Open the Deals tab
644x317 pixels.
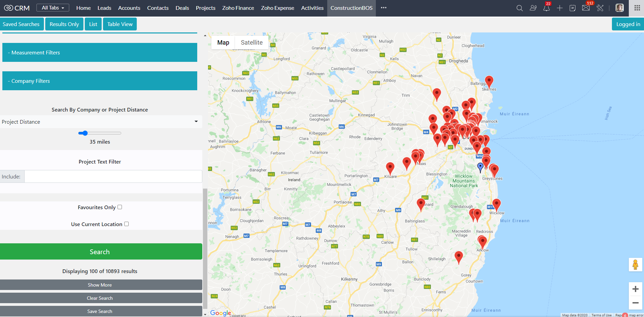click(x=182, y=8)
